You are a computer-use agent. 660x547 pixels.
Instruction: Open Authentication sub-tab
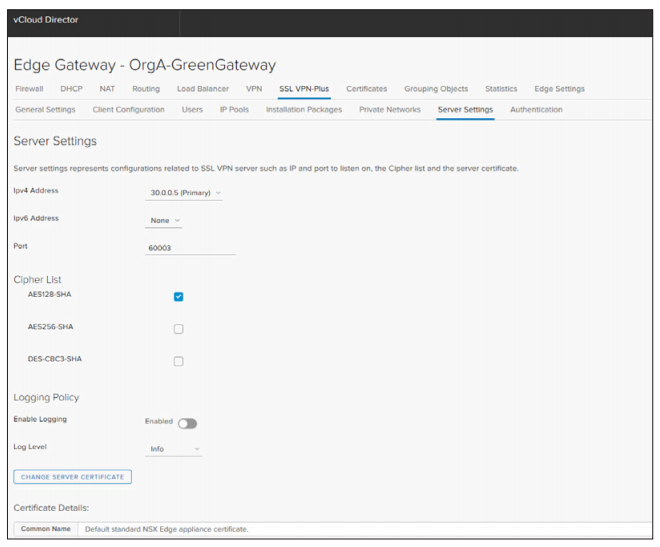(536, 109)
